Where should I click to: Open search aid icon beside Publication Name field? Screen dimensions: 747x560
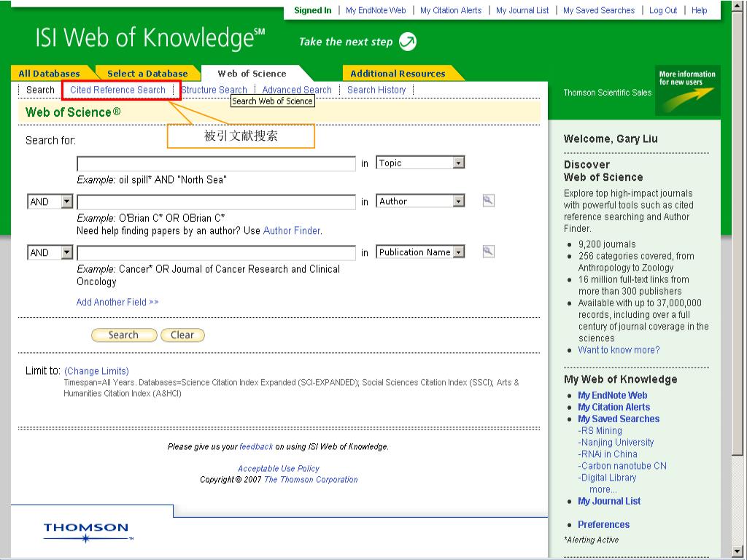click(488, 252)
